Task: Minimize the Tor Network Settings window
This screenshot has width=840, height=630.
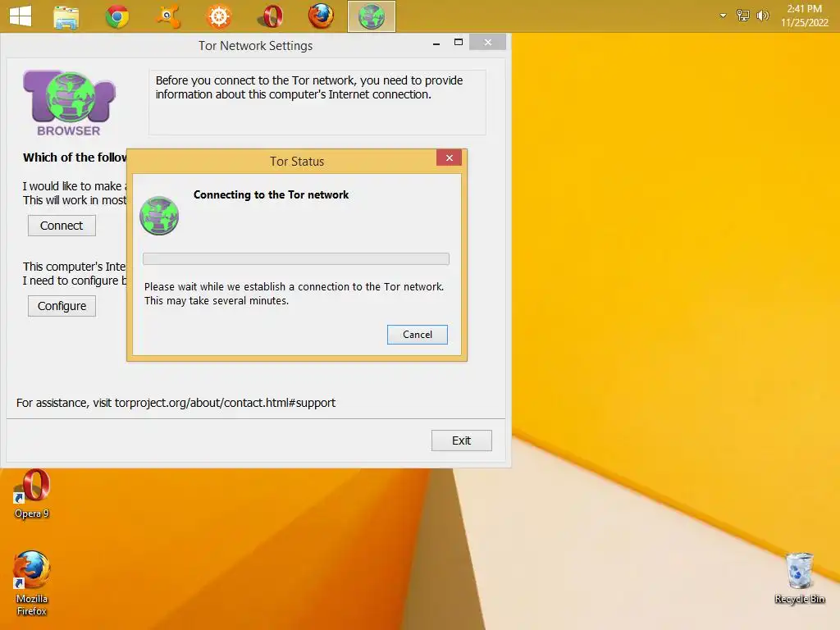Action: (x=436, y=43)
